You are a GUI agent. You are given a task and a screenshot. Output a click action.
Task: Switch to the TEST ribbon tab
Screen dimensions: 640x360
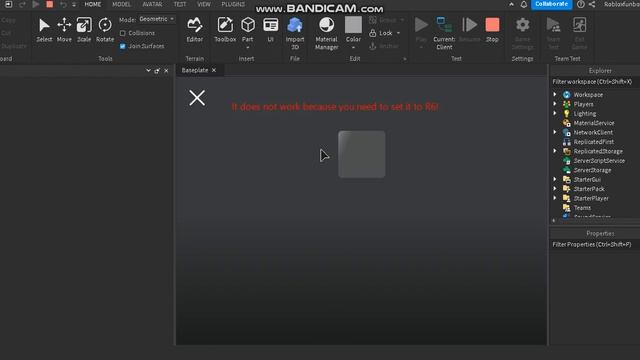180,4
